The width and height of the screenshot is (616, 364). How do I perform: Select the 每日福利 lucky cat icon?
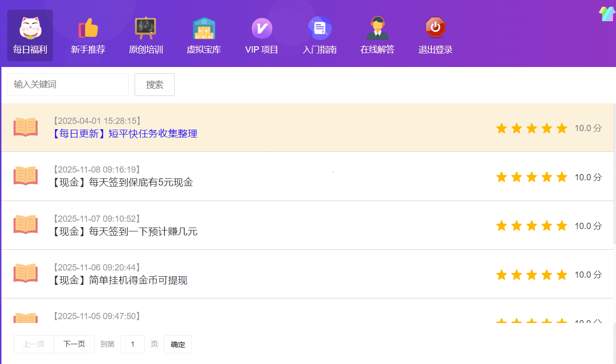(29, 28)
